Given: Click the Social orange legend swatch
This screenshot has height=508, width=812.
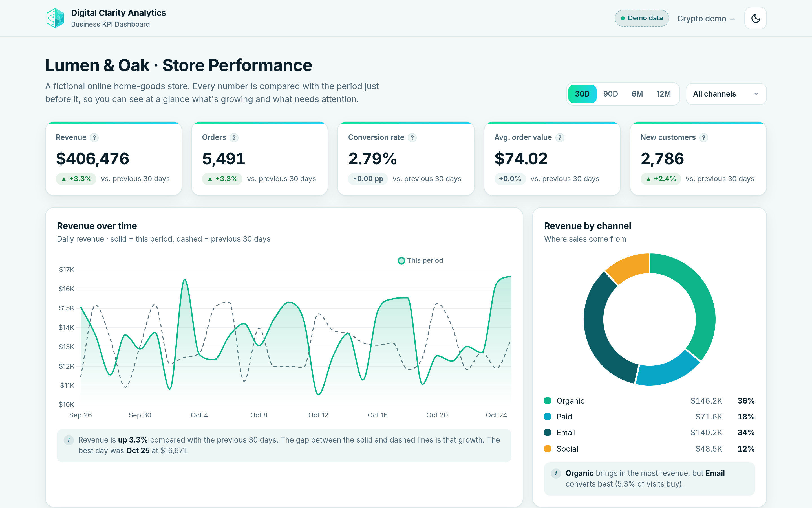Looking at the screenshot, I should pyautogui.click(x=548, y=449).
